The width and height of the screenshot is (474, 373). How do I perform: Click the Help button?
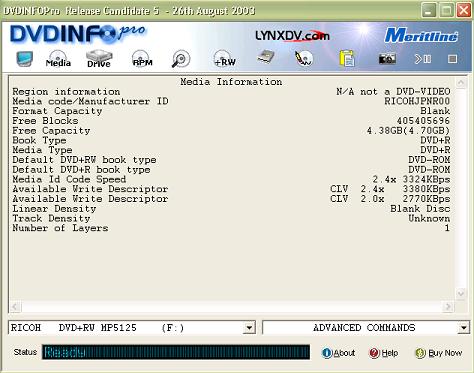click(383, 353)
